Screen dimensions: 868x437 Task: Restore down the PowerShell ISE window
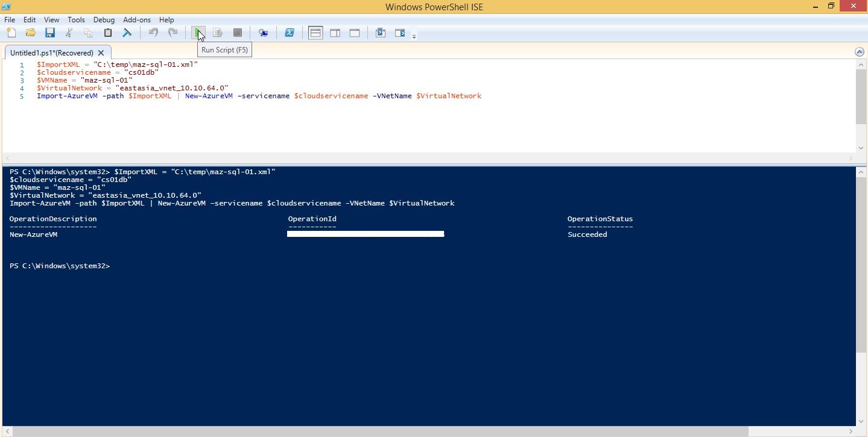tap(831, 6)
